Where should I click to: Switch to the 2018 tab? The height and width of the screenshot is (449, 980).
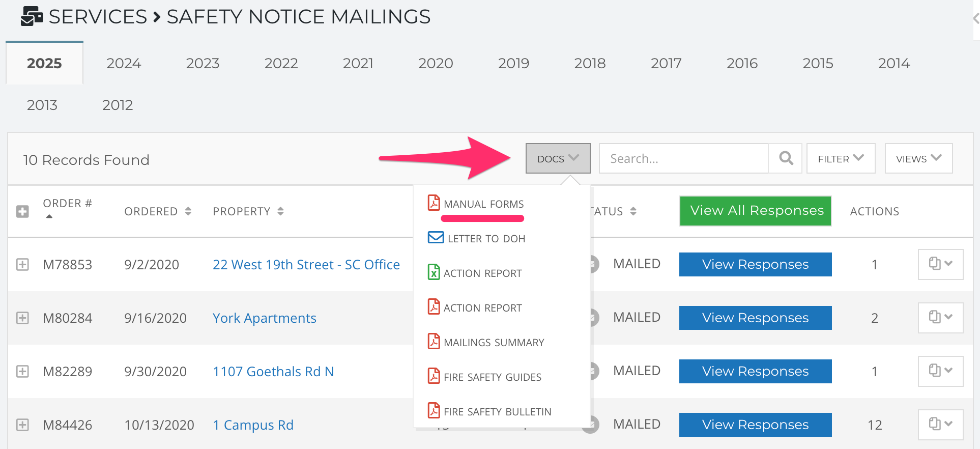pyautogui.click(x=590, y=63)
